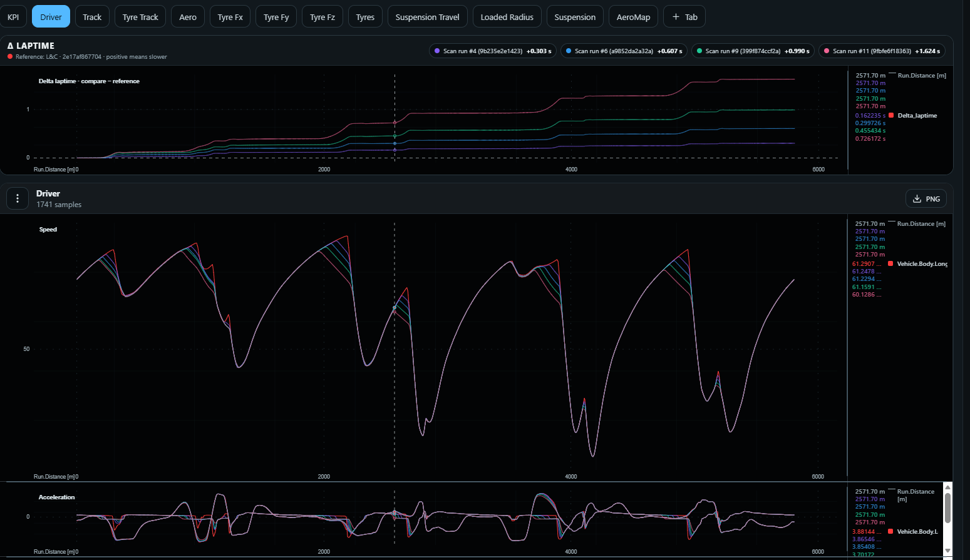
Task: Click the Δ LAPTIME panel title
Action: pos(31,46)
